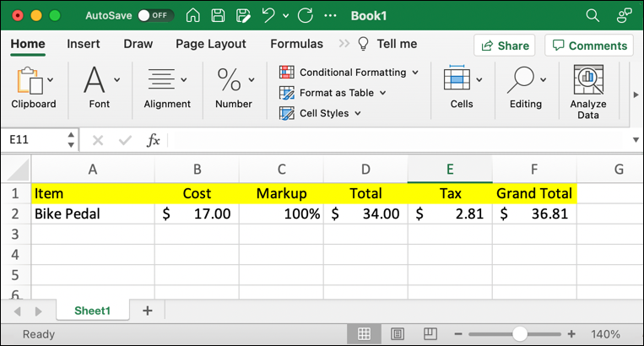Zoom out with the minus button
Viewport: 644px width, 346px height.
458,334
